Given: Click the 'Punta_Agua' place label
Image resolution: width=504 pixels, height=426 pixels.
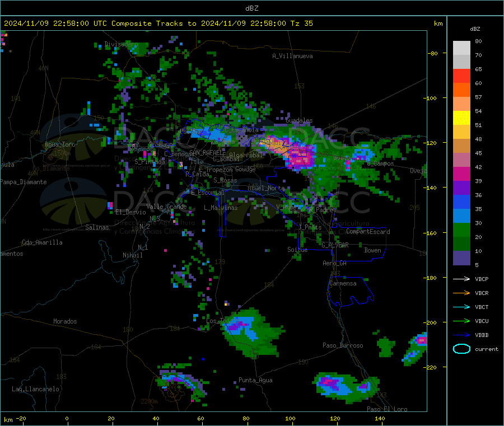Looking at the screenshot, I should coord(255,380).
